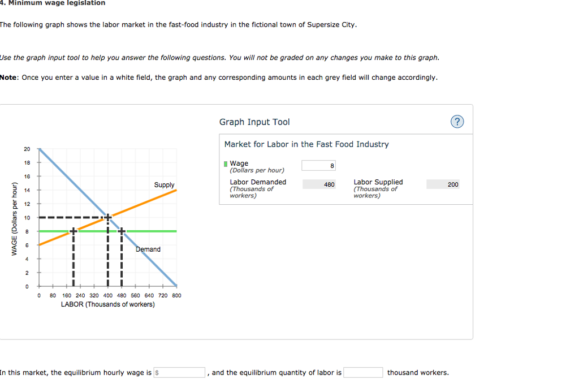This screenshot has width=579, height=392.
Task: Click the dashed line at wage 10
Action: pyautogui.click(x=68, y=217)
